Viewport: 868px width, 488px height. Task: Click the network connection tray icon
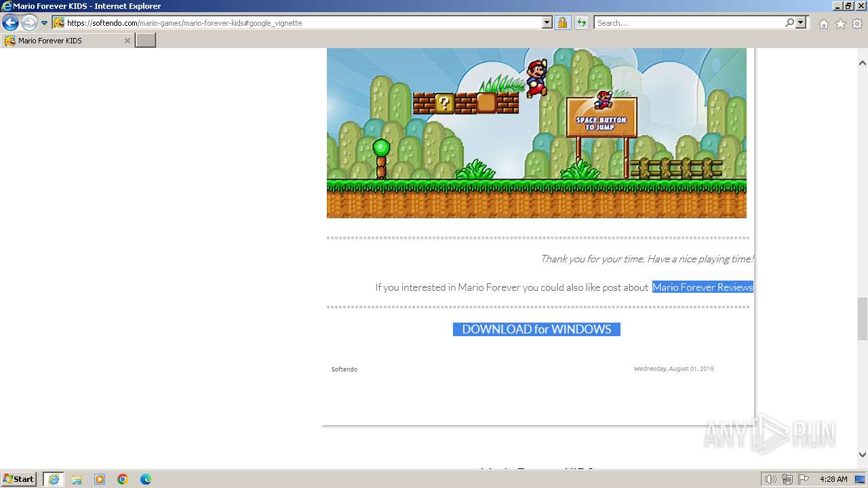click(x=787, y=479)
